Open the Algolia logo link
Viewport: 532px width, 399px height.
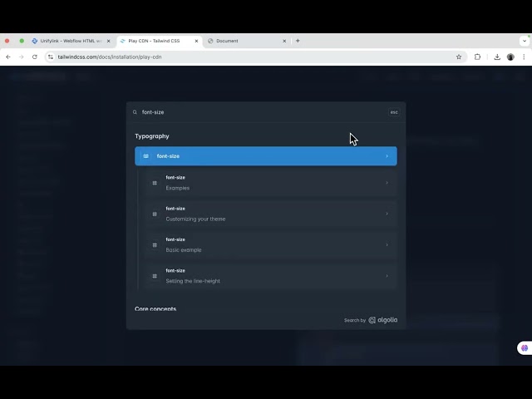point(383,320)
